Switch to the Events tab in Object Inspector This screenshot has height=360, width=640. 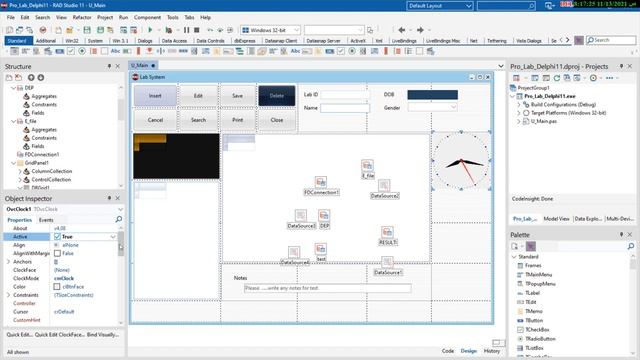(46, 220)
